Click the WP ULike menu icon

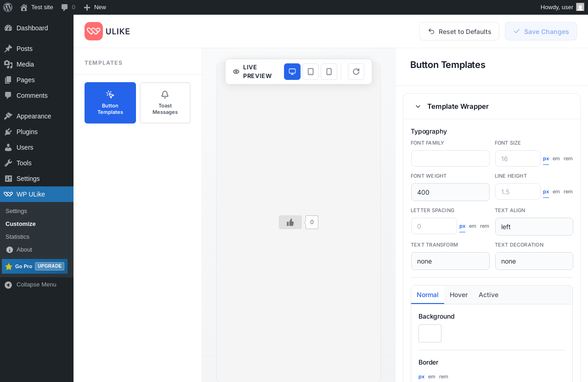[x=8, y=194]
